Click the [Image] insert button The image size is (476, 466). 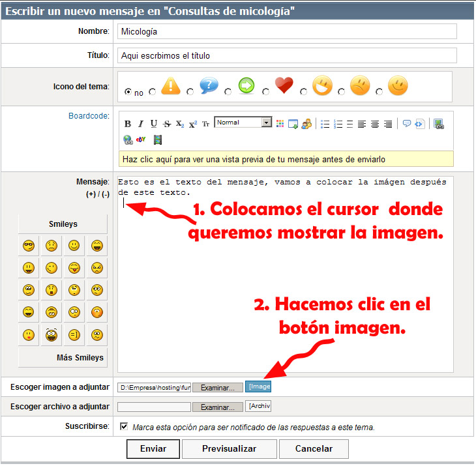[x=258, y=386]
